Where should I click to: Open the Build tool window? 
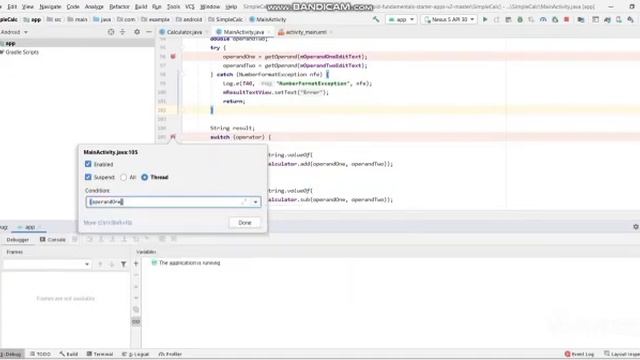click(x=69, y=354)
